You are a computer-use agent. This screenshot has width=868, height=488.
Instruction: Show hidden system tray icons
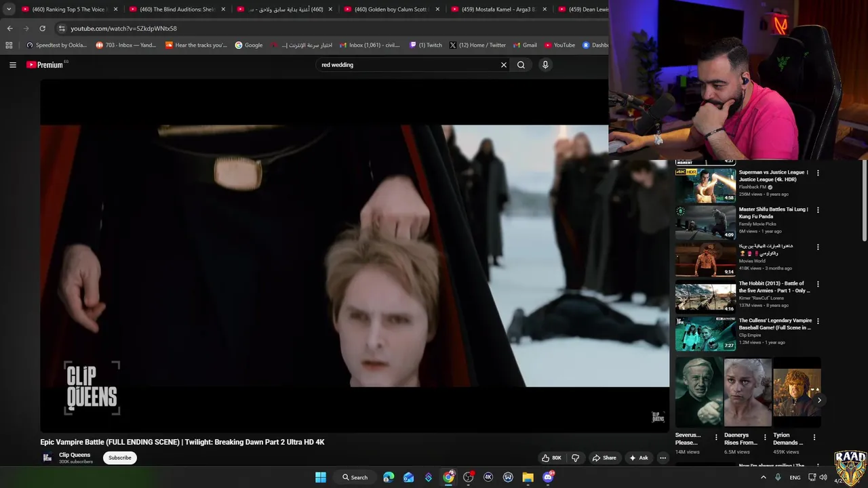click(x=764, y=477)
